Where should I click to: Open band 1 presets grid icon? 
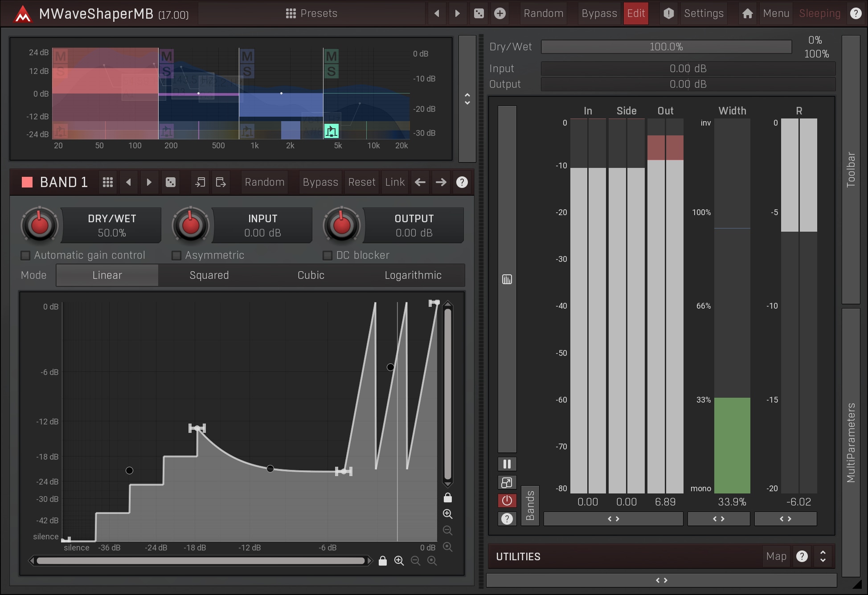108,182
